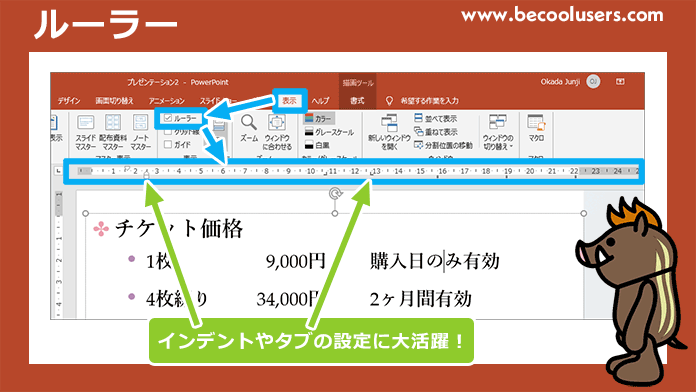Open the Slide Master view (スライドマスター)
The width and height of the screenshot is (696, 392).
click(85, 132)
